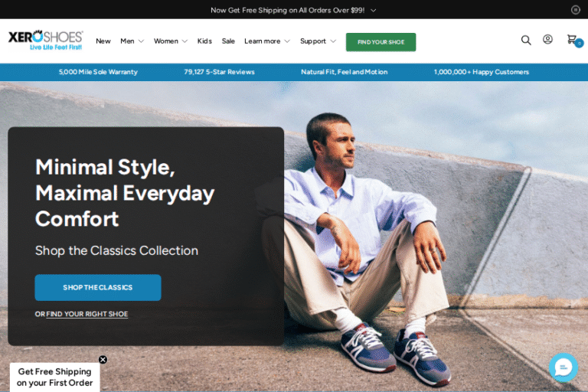Expand the Men menu dropdown
The width and height of the screenshot is (588, 392).
[132, 41]
